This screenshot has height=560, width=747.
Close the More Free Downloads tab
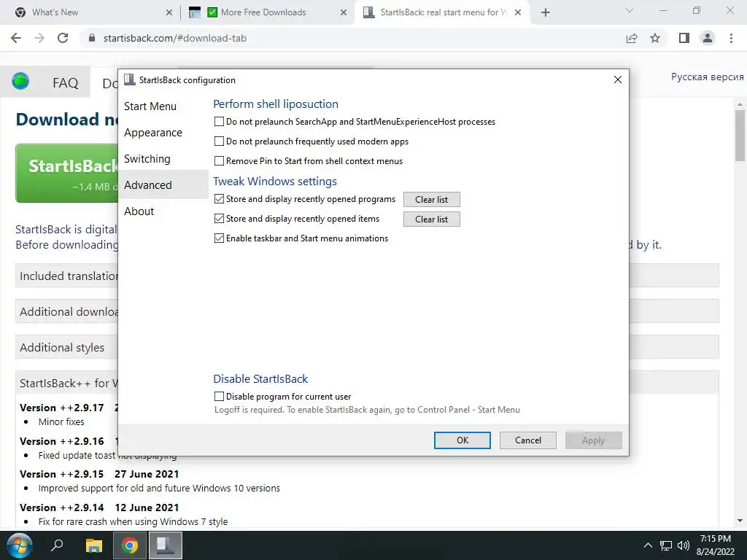pyautogui.click(x=344, y=12)
